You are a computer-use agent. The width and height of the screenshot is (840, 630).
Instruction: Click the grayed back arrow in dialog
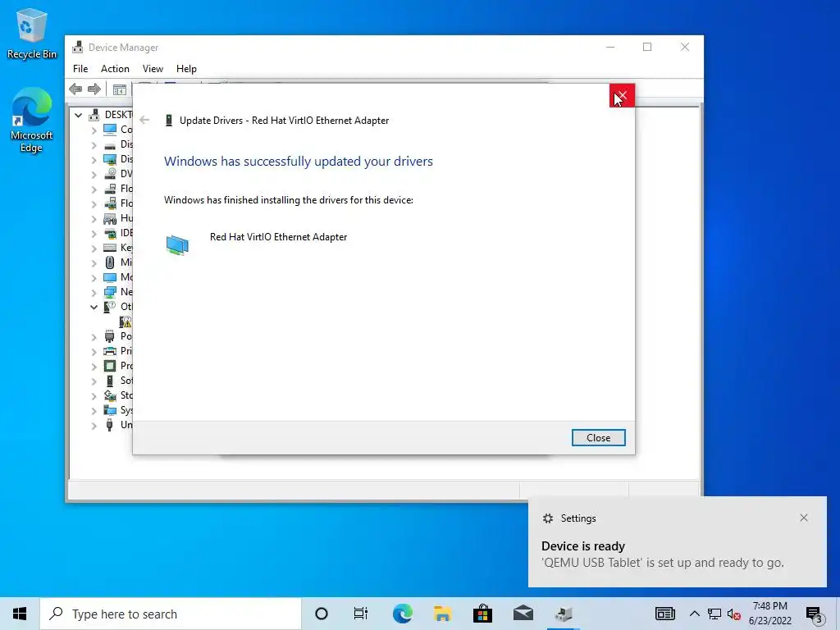144,120
